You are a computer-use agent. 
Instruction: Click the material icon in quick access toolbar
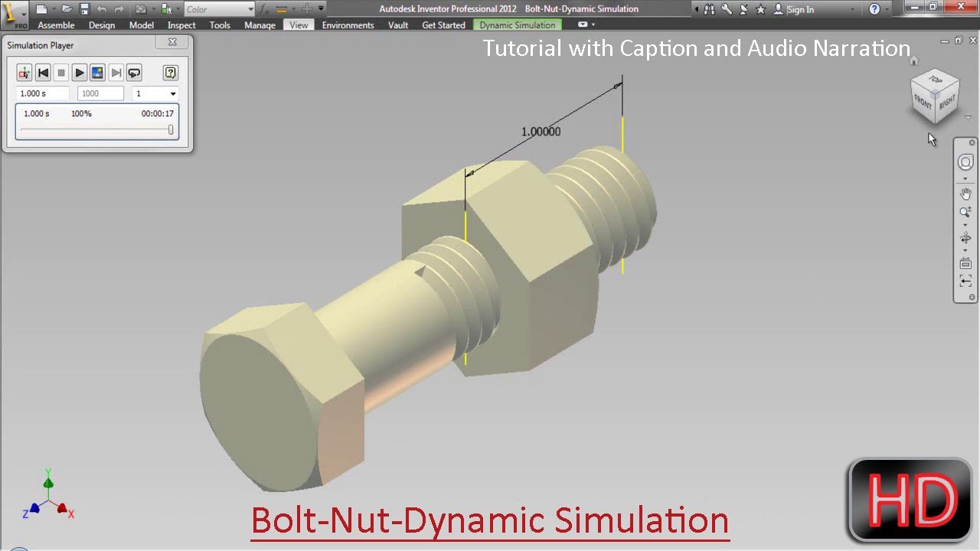[141, 9]
